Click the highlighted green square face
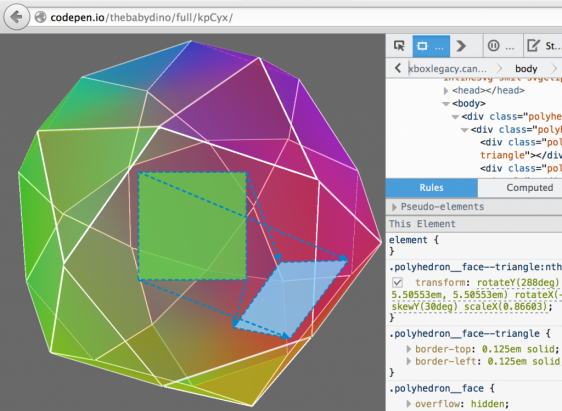Screen dimensions: 562x411 point(192,226)
